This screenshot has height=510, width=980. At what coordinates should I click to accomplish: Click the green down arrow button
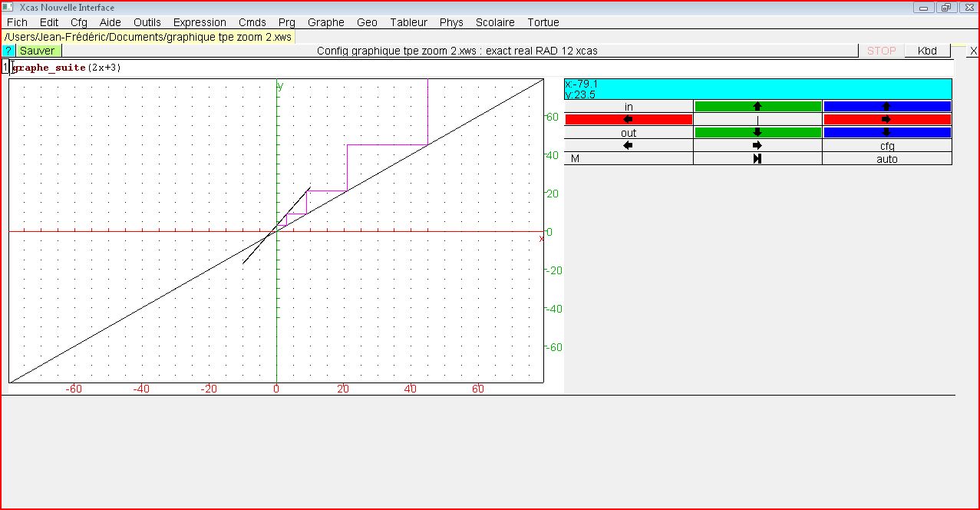pyautogui.click(x=757, y=133)
